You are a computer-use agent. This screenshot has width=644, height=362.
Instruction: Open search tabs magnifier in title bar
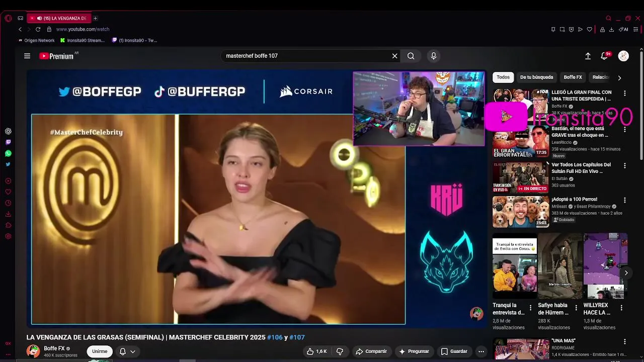tap(608, 18)
